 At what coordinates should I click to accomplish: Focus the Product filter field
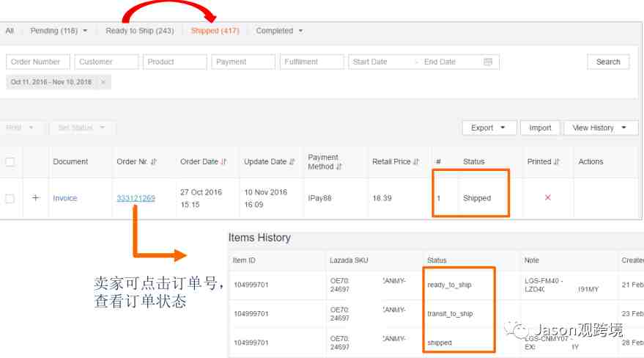click(x=175, y=62)
